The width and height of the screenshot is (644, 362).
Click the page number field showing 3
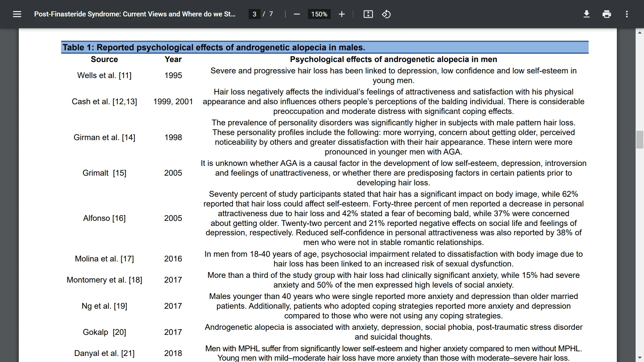click(x=254, y=14)
